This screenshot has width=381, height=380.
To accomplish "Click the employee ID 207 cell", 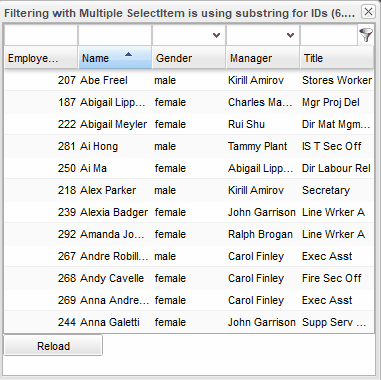I will (41, 80).
